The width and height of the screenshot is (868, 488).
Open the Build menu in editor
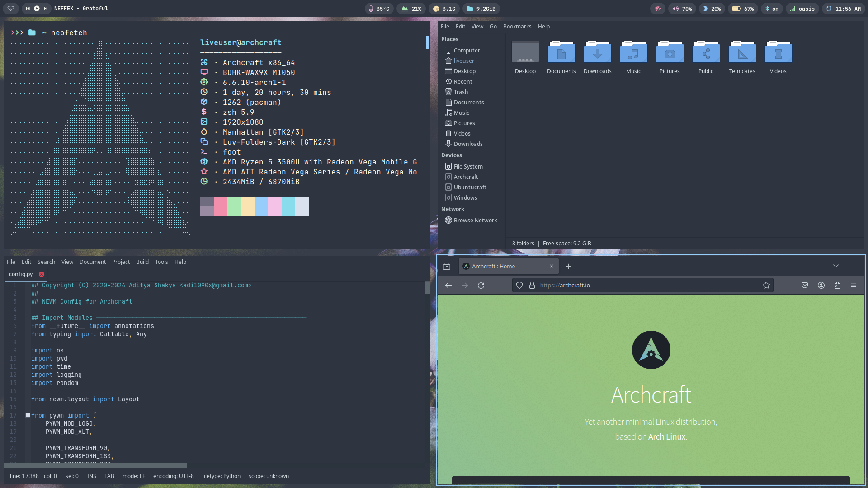pyautogui.click(x=142, y=262)
